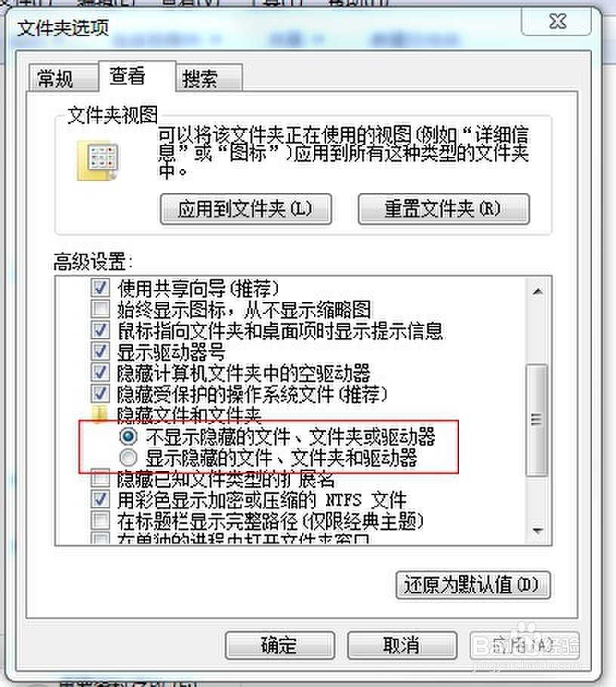
Task: Click the 应用到文件夹(L) button
Action: tap(246, 209)
